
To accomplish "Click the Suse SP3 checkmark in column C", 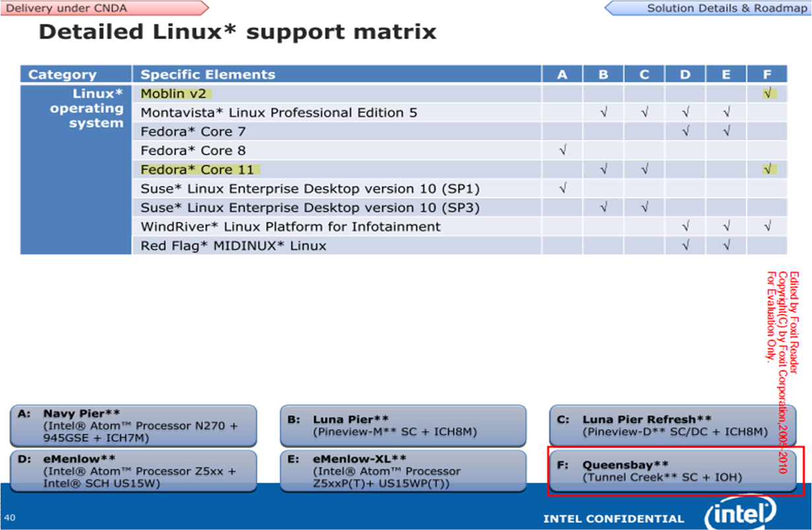I will click(x=644, y=208).
